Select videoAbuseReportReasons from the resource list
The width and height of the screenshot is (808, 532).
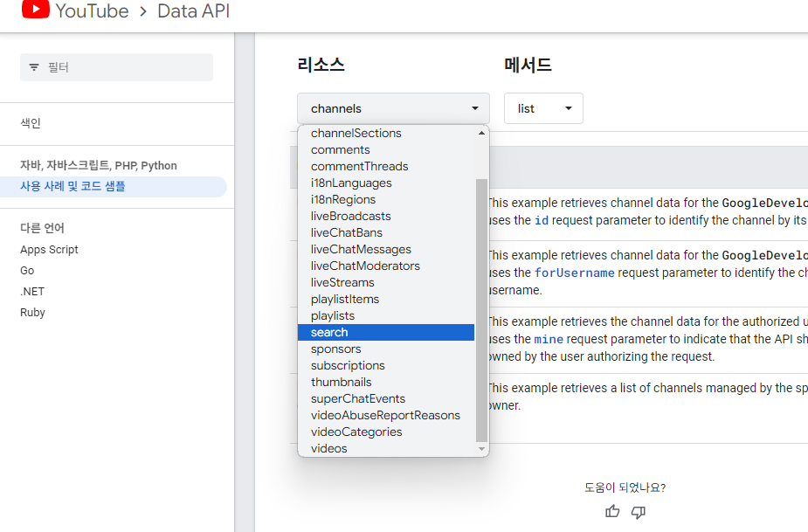pyautogui.click(x=386, y=416)
